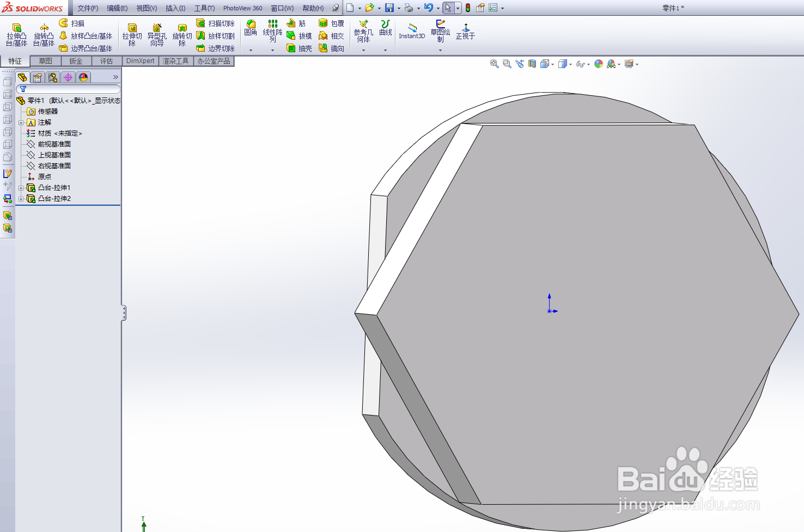Image resolution: width=804 pixels, height=532 pixels.
Task: Click the Zoom to Area icon
Action: [507, 64]
